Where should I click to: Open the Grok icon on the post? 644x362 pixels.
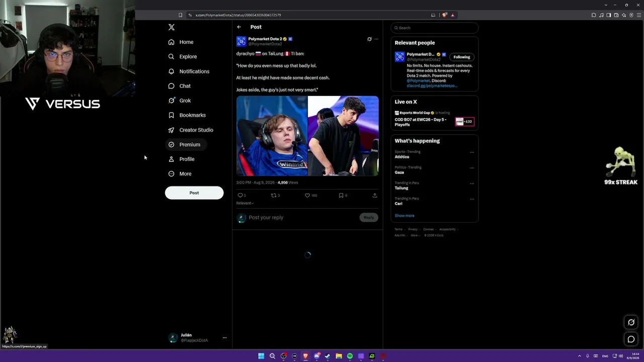point(369,39)
